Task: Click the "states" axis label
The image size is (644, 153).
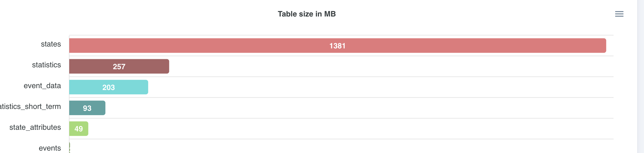Action: click(51, 44)
